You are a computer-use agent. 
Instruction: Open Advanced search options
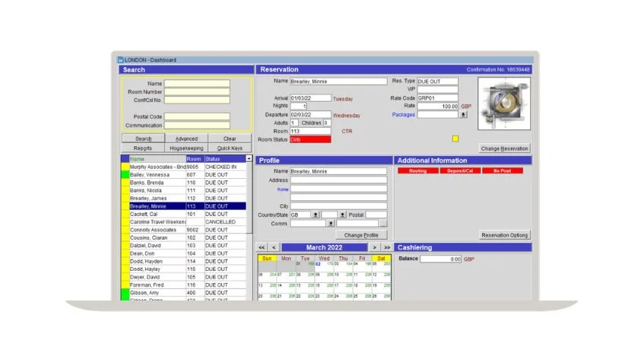tap(186, 138)
